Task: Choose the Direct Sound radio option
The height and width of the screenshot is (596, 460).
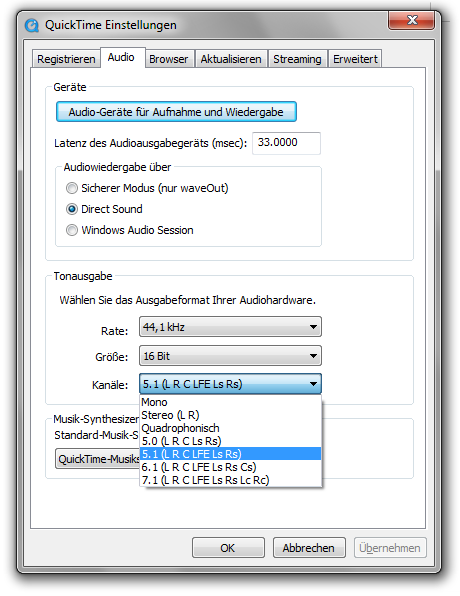Action: pyautogui.click(x=71, y=209)
